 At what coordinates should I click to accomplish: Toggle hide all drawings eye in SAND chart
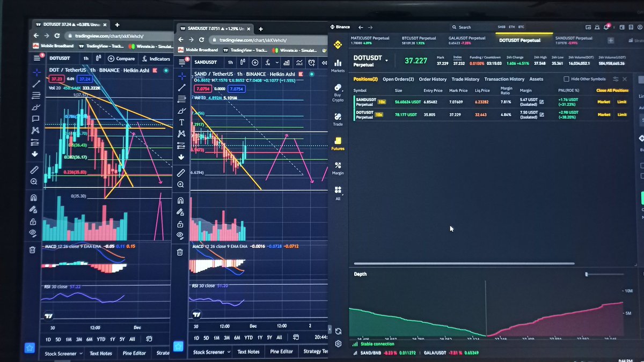pyautogui.click(x=180, y=235)
